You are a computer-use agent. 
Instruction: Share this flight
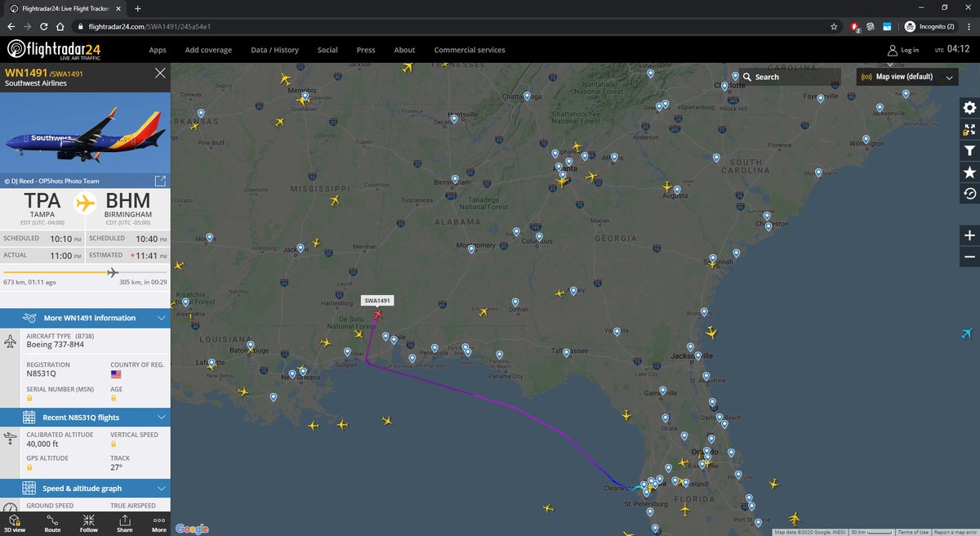coord(124,523)
